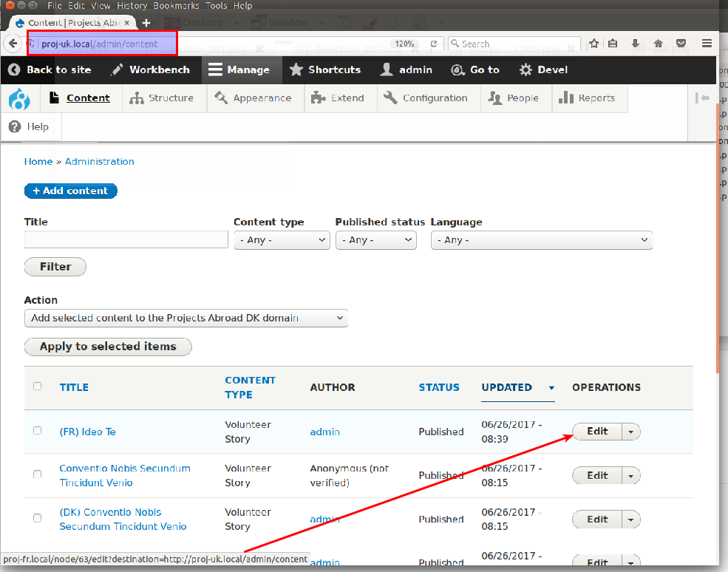Check the (DK) Conventio Nobis row checkbox
Screen dimensions: 728x572
tap(37, 517)
